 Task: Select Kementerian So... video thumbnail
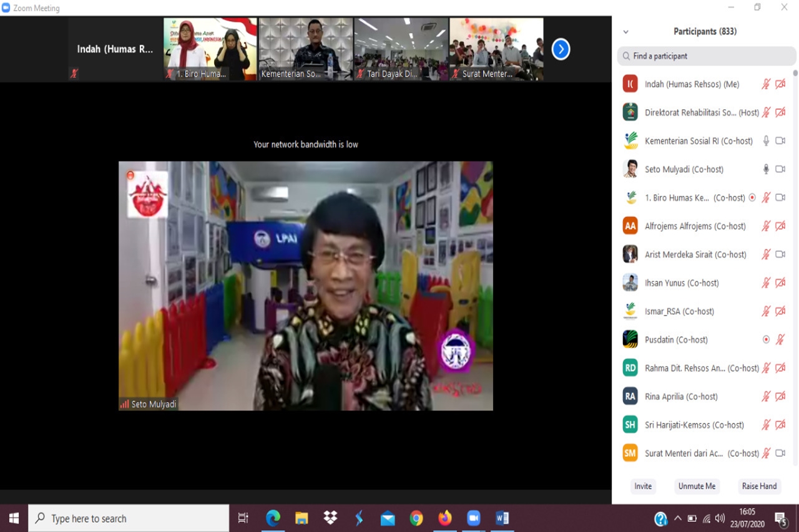tap(306, 49)
